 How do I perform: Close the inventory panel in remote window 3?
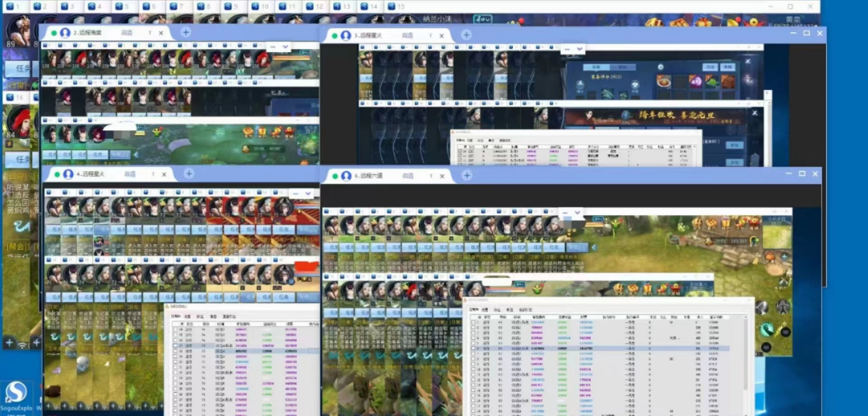(748, 61)
